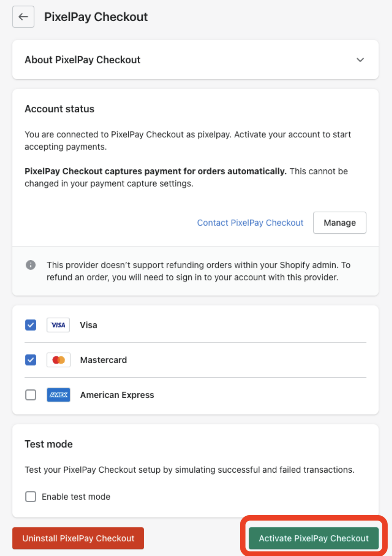Click the 'captures payment for orders automatically' text
This screenshot has width=392, height=556.
[x=156, y=171]
